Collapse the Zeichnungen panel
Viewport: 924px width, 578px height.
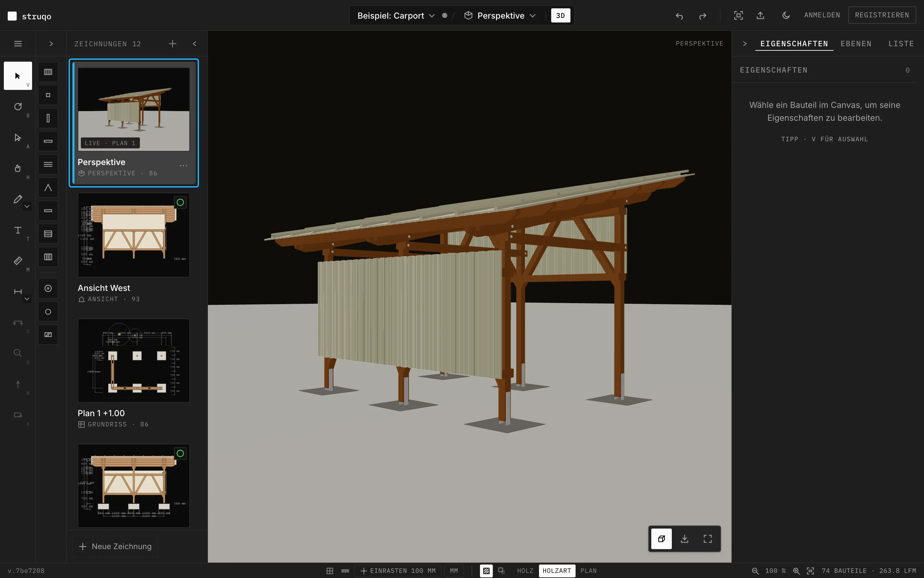(195, 44)
